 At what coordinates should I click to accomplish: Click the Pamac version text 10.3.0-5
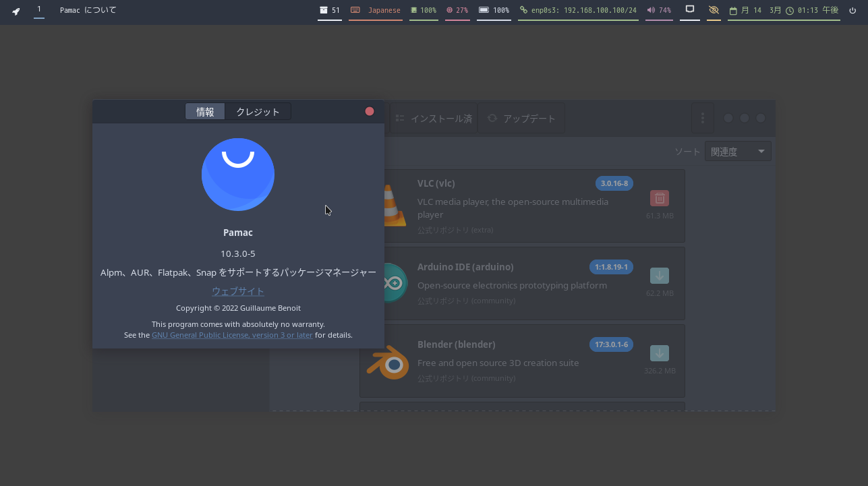pyautogui.click(x=238, y=253)
